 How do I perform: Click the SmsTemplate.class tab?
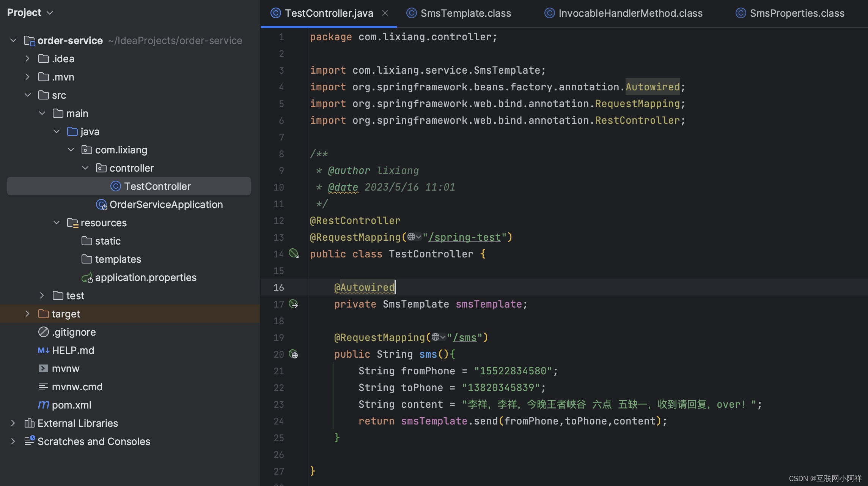click(464, 13)
